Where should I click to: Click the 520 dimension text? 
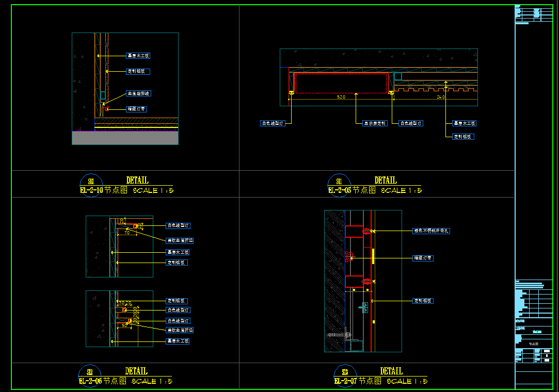(x=341, y=97)
